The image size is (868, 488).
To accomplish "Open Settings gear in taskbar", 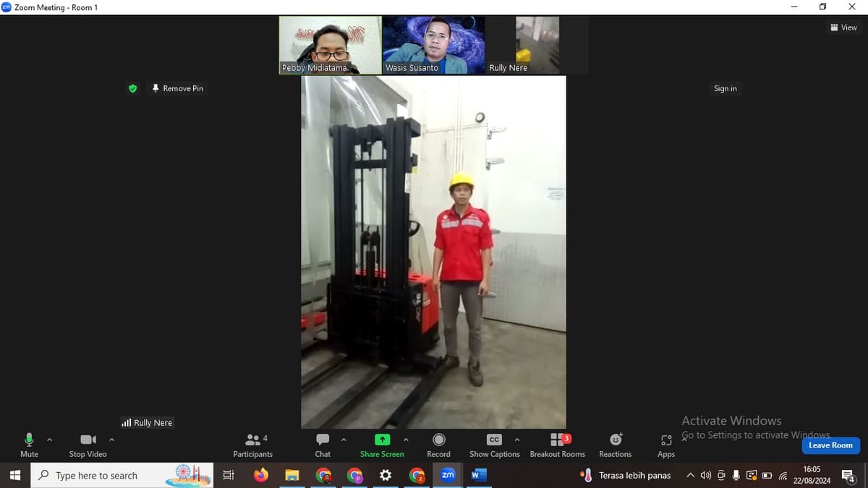I will pyautogui.click(x=386, y=475).
